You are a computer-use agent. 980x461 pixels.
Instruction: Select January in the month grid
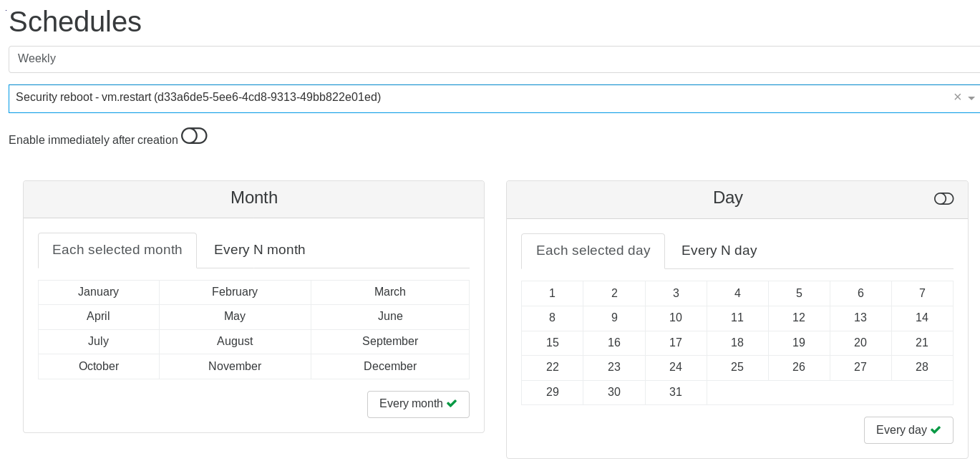click(99, 292)
